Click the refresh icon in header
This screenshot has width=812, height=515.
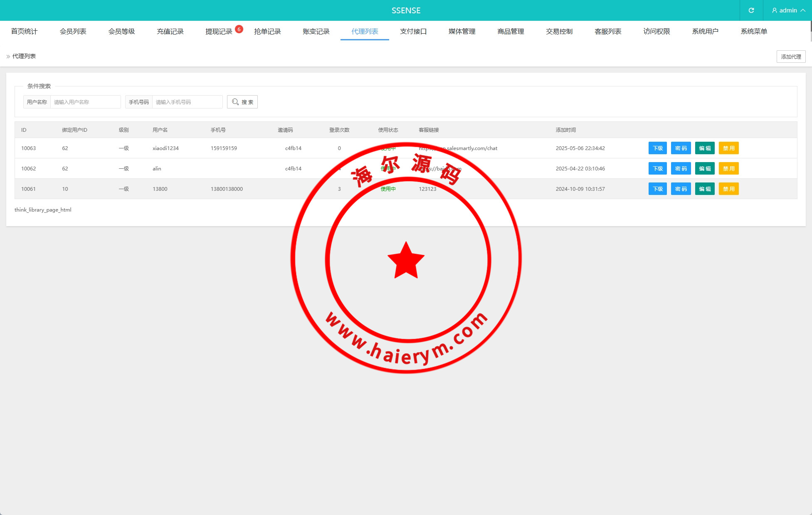coord(751,10)
